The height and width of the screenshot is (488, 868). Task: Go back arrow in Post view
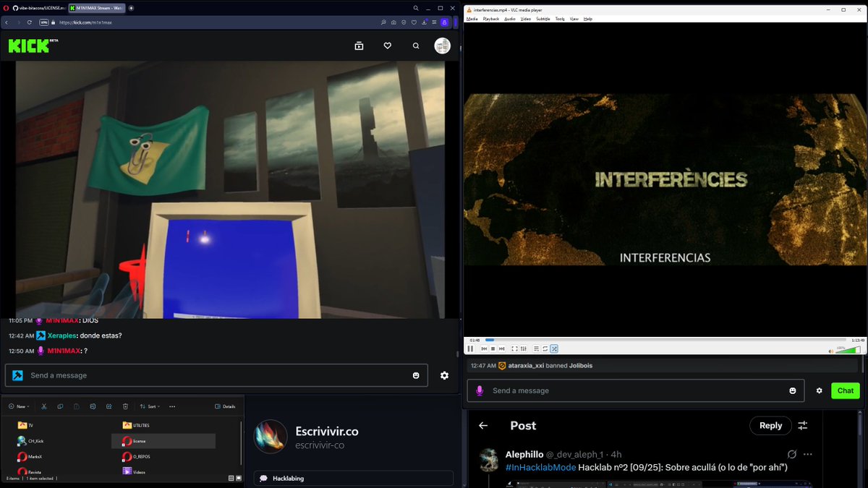pos(483,426)
